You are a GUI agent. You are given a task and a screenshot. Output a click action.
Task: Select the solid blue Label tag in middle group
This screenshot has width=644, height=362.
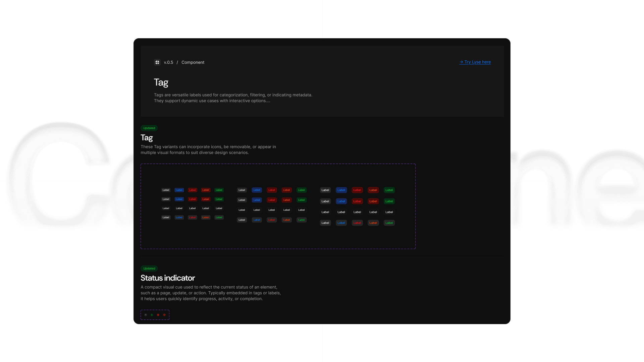click(x=257, y=190)
